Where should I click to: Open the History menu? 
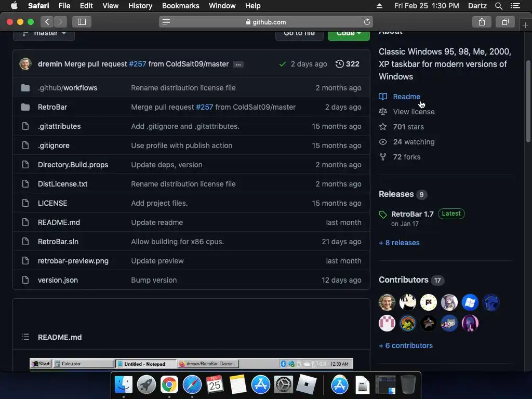(x=140, y=6)
